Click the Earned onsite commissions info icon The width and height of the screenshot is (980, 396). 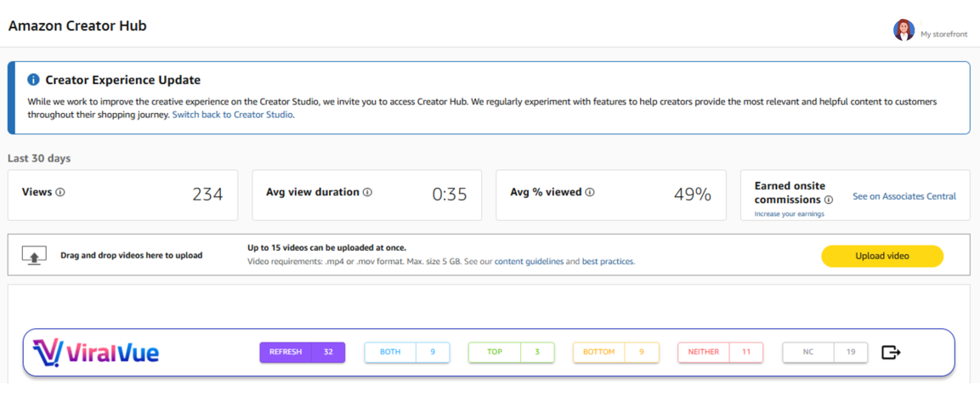tap(829, 201)
